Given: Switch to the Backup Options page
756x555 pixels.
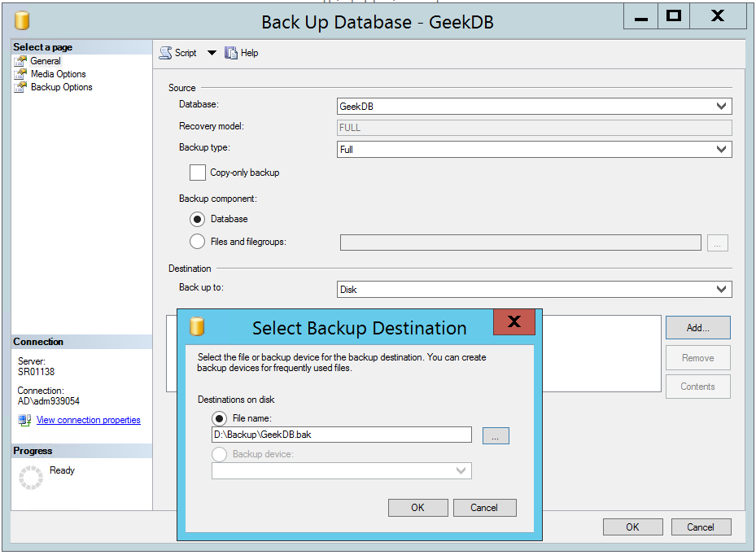Looking at the screenshot, I should 61,87.
